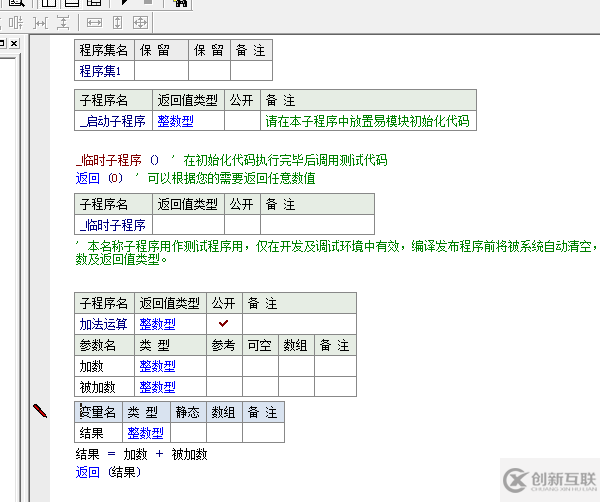
Task: Select the _启动子程序 subroutine name cell
Action: click(x=113, y=121)
